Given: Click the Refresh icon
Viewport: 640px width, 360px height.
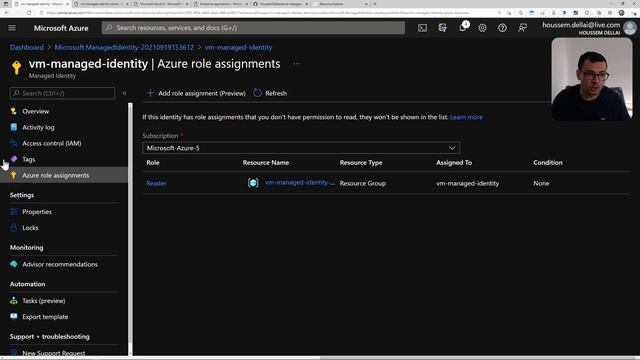Looking at the screenshot, I should tap(257, 93).
